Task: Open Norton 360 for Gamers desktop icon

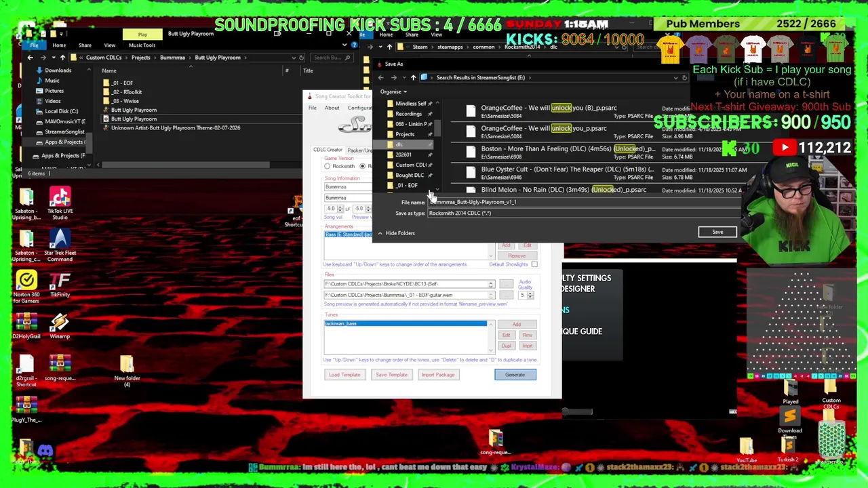Action: pos(26,287)
